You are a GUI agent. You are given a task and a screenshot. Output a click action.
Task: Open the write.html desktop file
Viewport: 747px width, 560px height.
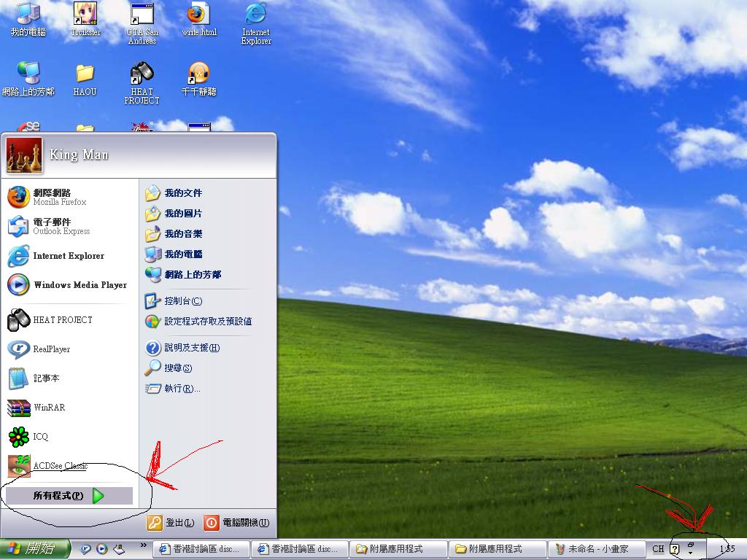(199, 19)
